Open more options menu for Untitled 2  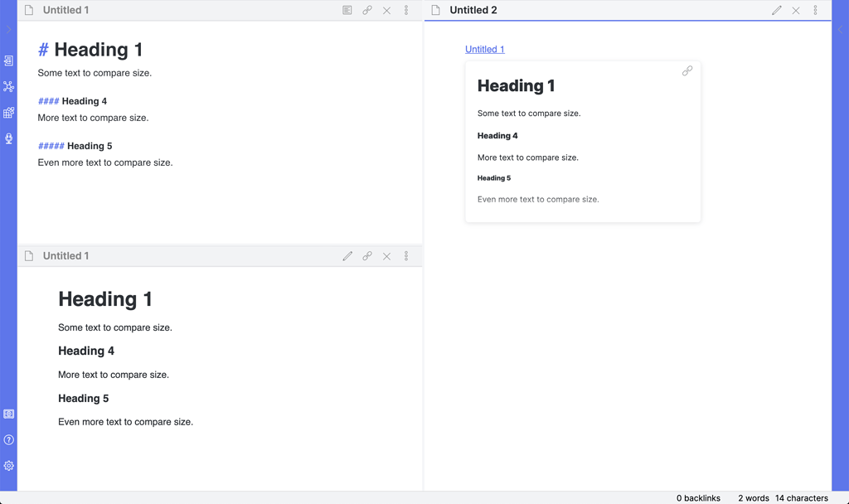[x=816, y=10]
